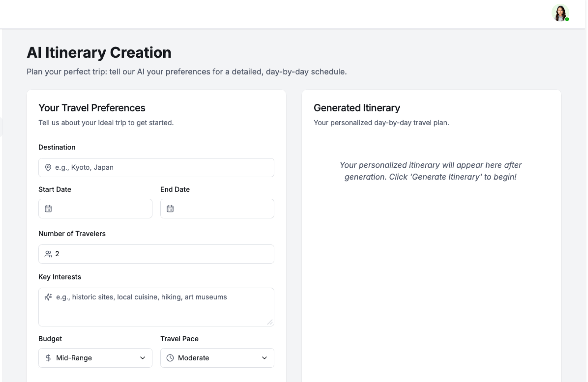Viewport: 588px width, 382px height.
Task: Click the Start Date calendar icon
Action: click(x=48, y=209)
